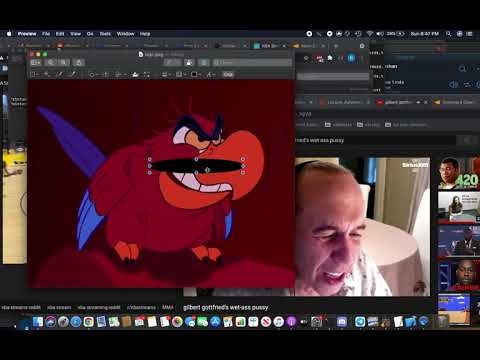The height and width of the screenshot is (360, 480).
Task: Toggle the Markup toolbar button
Action: point(204,62)
